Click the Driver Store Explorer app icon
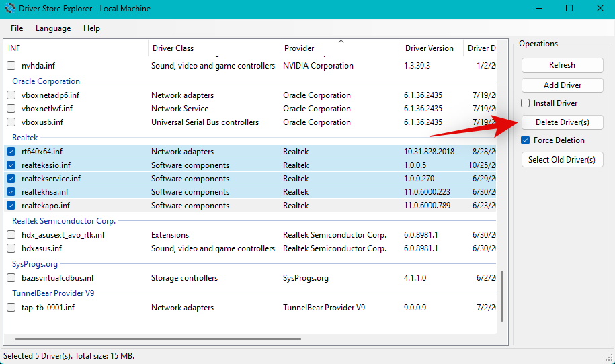 click(x=10, y=9)
